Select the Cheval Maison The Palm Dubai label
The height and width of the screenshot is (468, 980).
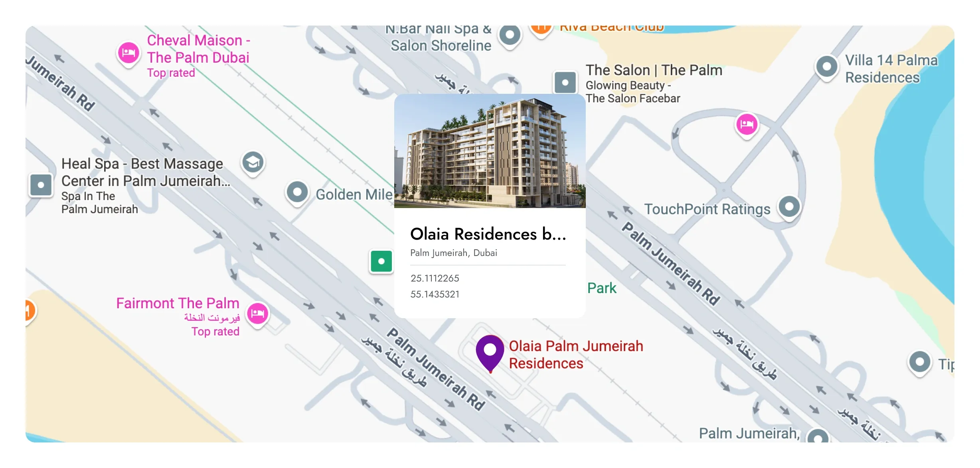(x=198, y=49)
